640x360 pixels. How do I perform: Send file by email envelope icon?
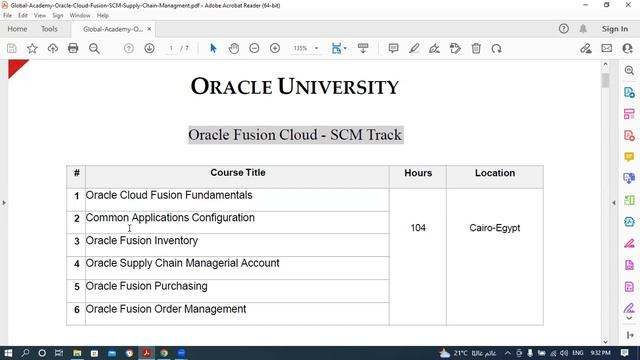607,48
